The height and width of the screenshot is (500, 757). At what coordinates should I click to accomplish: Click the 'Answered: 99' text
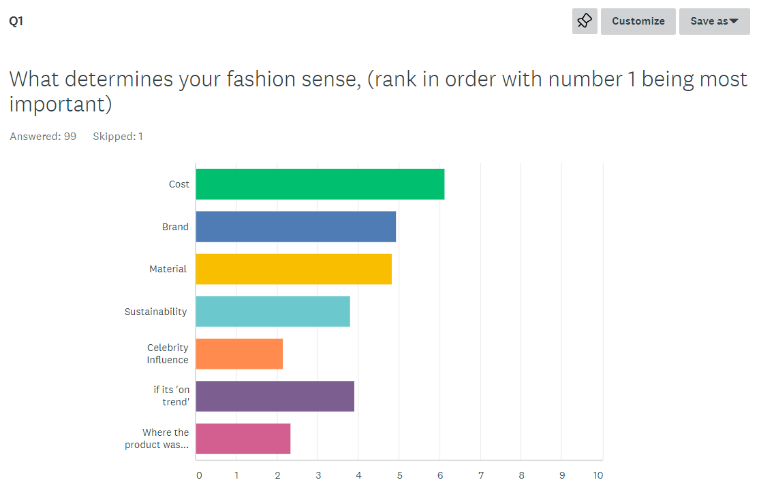(x=43, y=137)
